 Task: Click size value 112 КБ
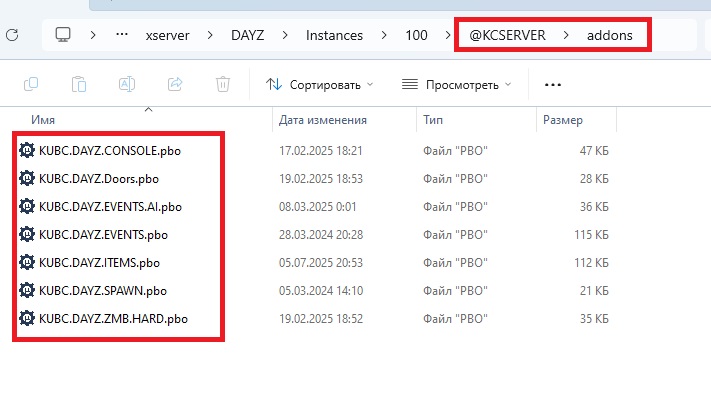click(x=591, y=263)
